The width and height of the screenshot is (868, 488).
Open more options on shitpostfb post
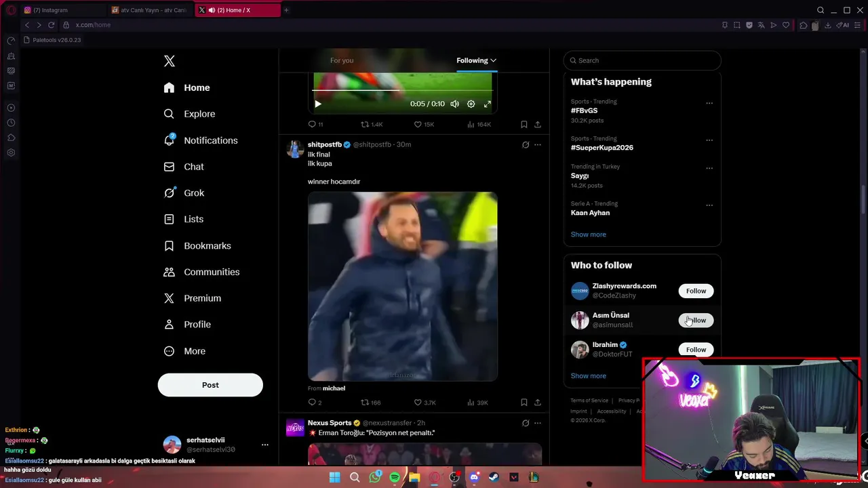(538, 144)
